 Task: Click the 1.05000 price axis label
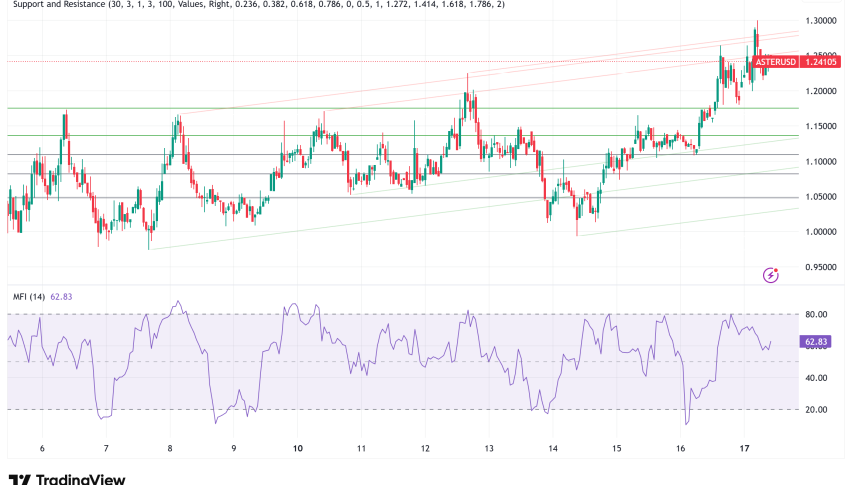click(821, 197)
